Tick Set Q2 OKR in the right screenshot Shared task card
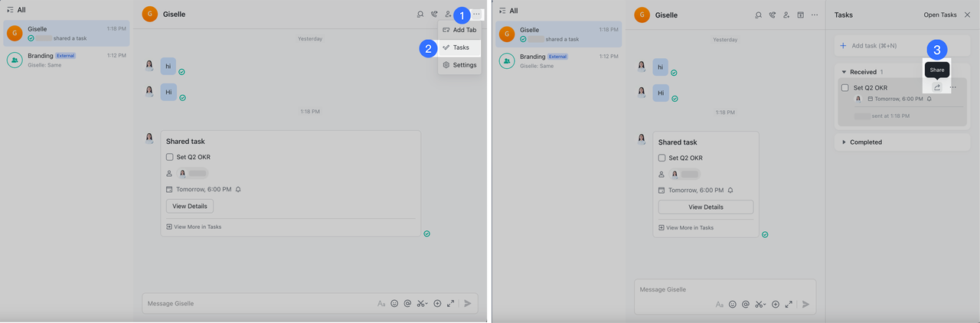The image size is (980, 323). coord(662,158)
